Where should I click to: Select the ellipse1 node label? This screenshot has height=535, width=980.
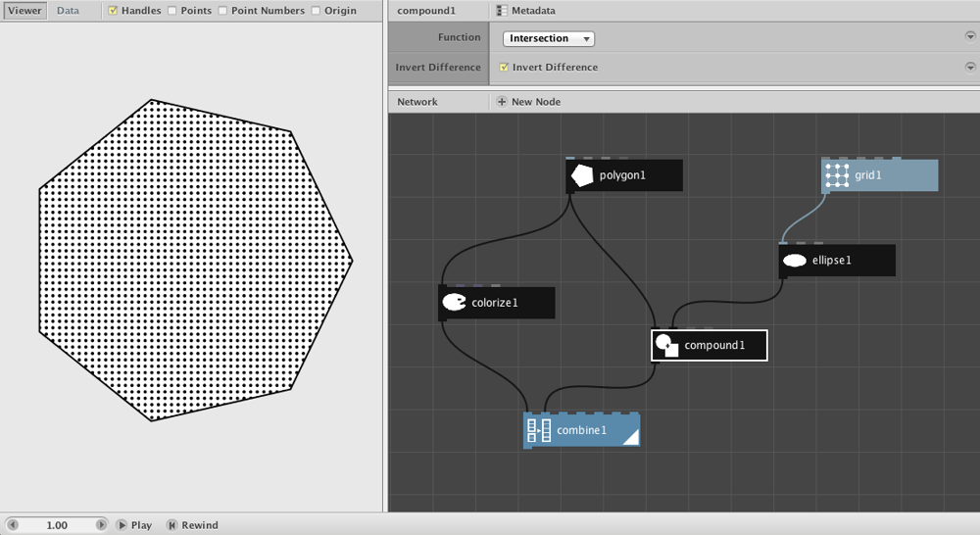(x=831, y=260)
